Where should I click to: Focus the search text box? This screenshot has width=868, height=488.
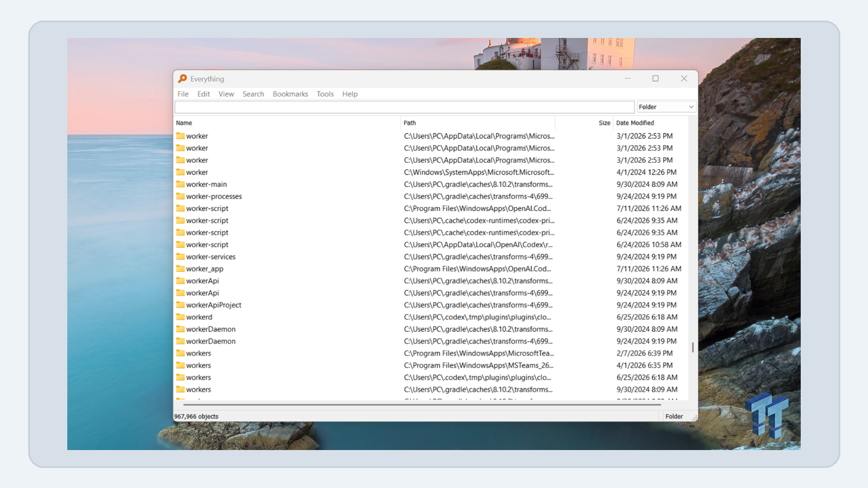tap(404, 107)
